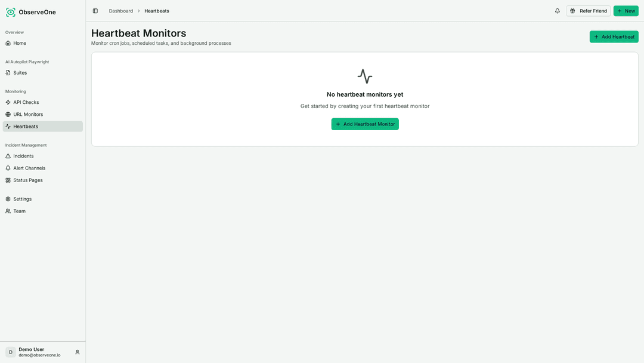Screen dimensions: 644x363
Task: Open notifications bell icon
Action: (x=558, y=11)
